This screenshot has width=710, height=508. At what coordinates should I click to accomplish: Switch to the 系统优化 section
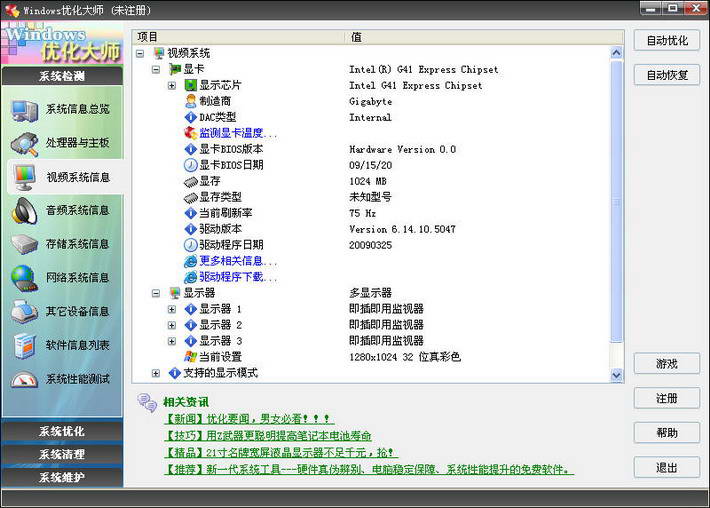point(62,431)
